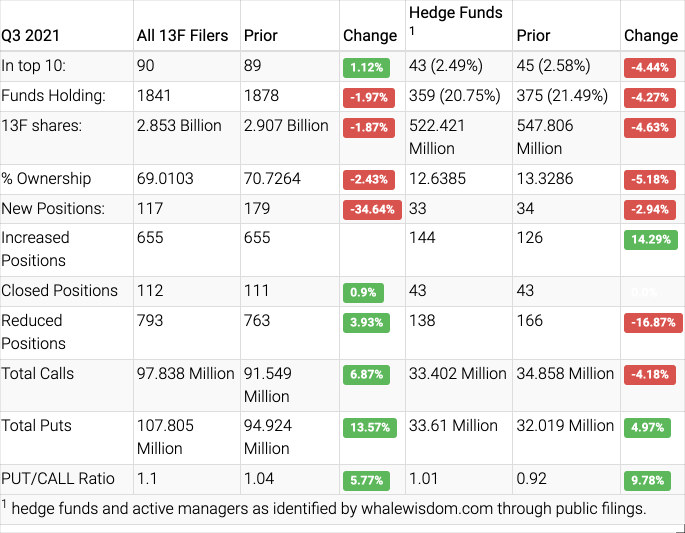Select the green 6.87% Total Calls badge
The image size is (685, 533).
tap(367, 376)
